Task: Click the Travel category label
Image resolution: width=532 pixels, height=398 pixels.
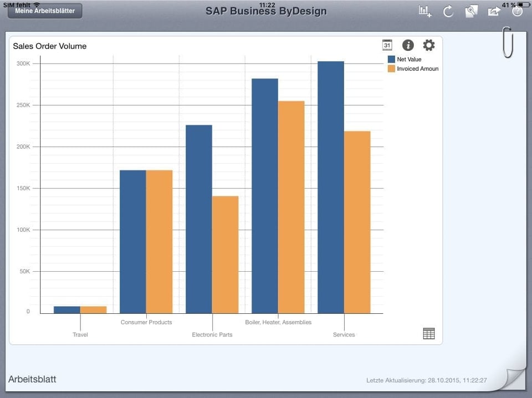Action: coord(80,334)
